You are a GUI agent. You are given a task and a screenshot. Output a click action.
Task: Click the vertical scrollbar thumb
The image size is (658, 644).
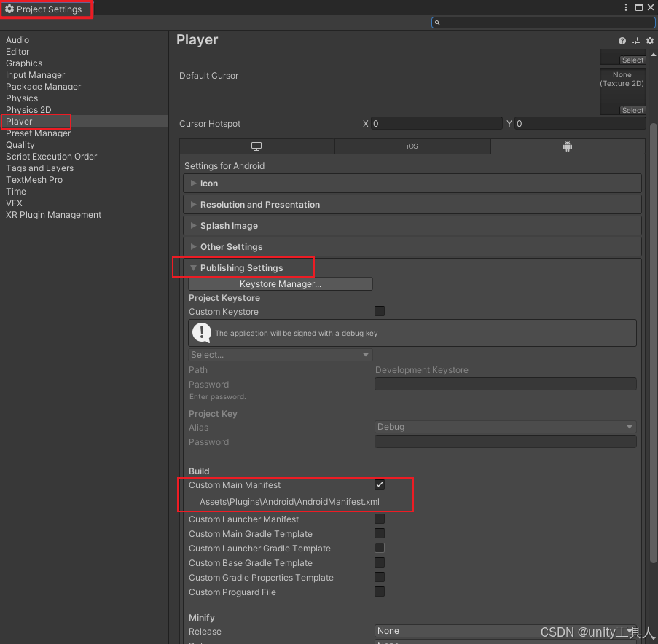[x=653, y=342]
